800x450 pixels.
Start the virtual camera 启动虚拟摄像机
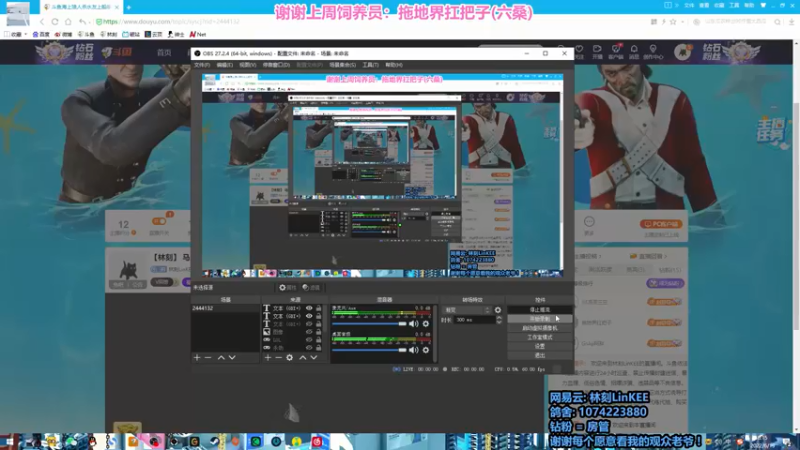coord(540,328)
